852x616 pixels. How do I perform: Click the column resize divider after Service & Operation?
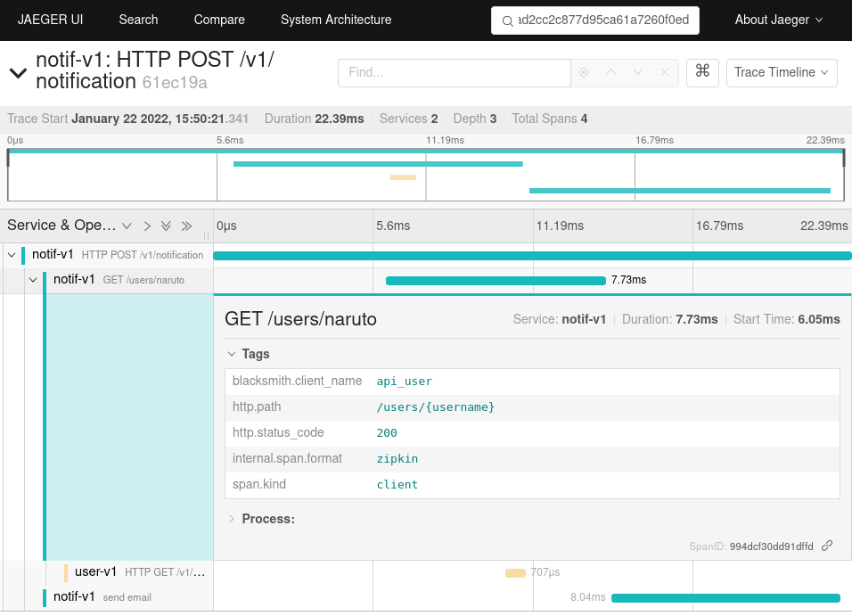(206, 236)
